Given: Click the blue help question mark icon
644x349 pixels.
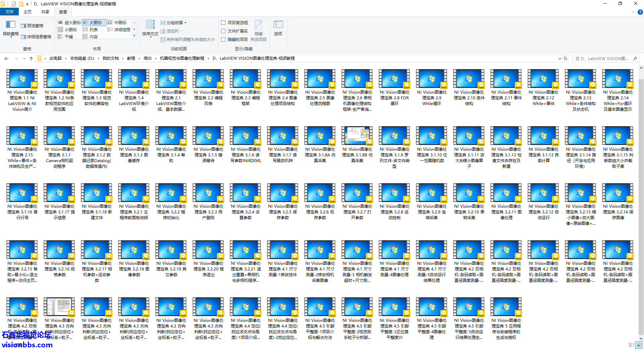Looking at the screenshot, I should point(640,12).
